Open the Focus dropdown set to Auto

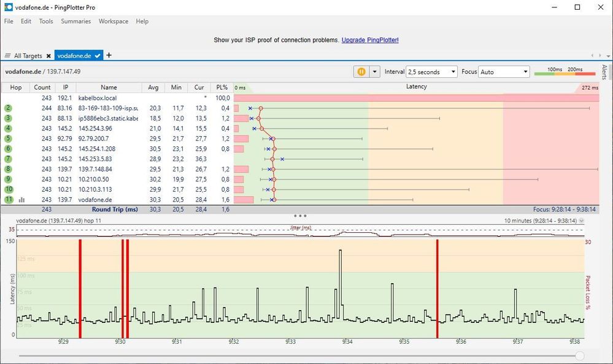pyautogui.click(x=504, y=72)
